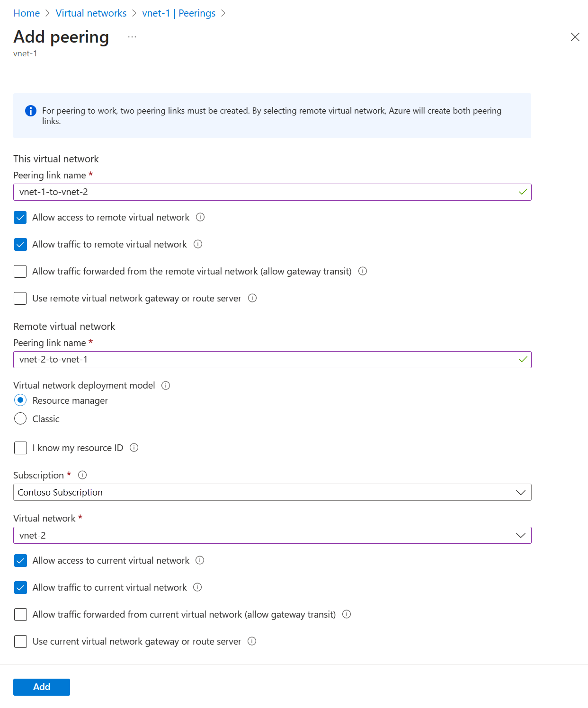Uncheck Allow access to remote virtual network
This screenshot has width=588, height=708.
point(20,218)
